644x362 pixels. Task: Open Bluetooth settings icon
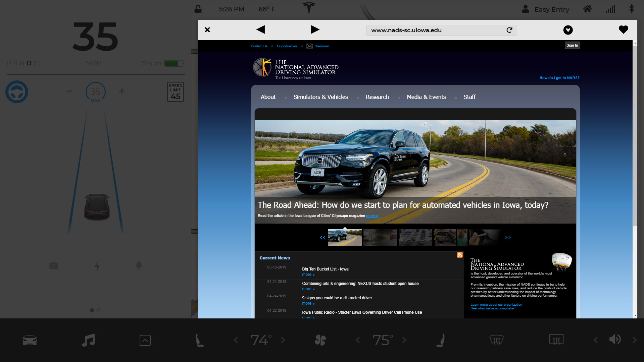[632, 9]
